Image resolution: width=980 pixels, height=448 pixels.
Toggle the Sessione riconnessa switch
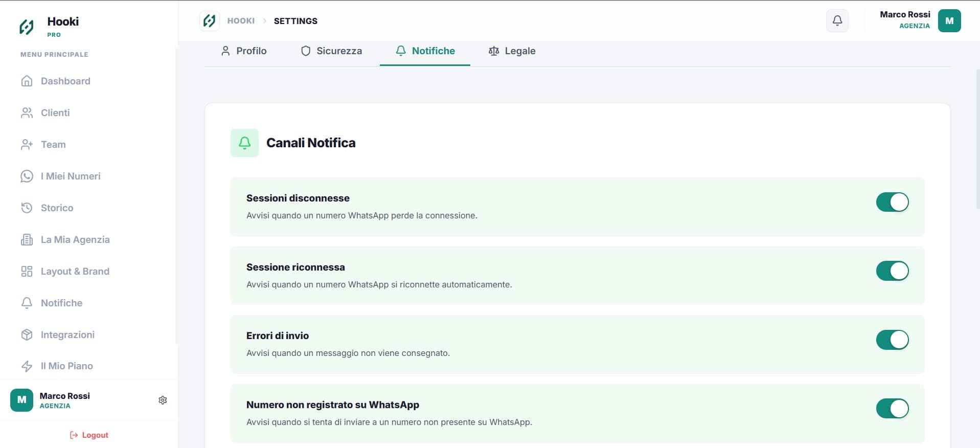pos(893,271)
